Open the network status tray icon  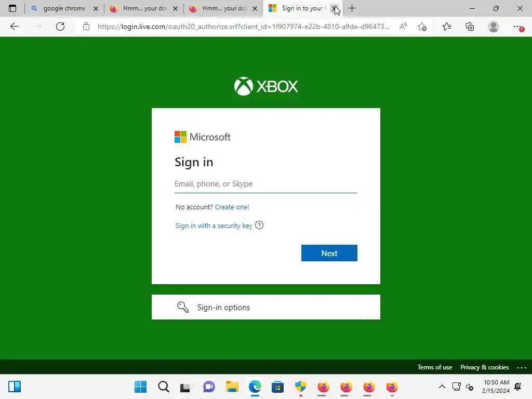pos(456,387)
